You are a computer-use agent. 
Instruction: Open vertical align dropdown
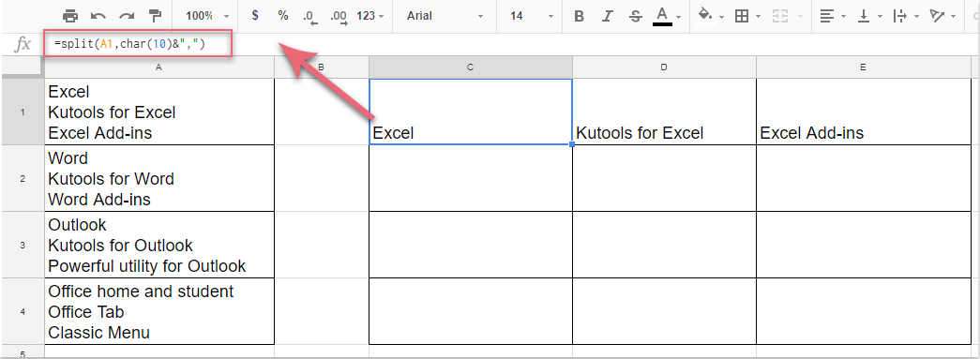(x=869, y=16)
